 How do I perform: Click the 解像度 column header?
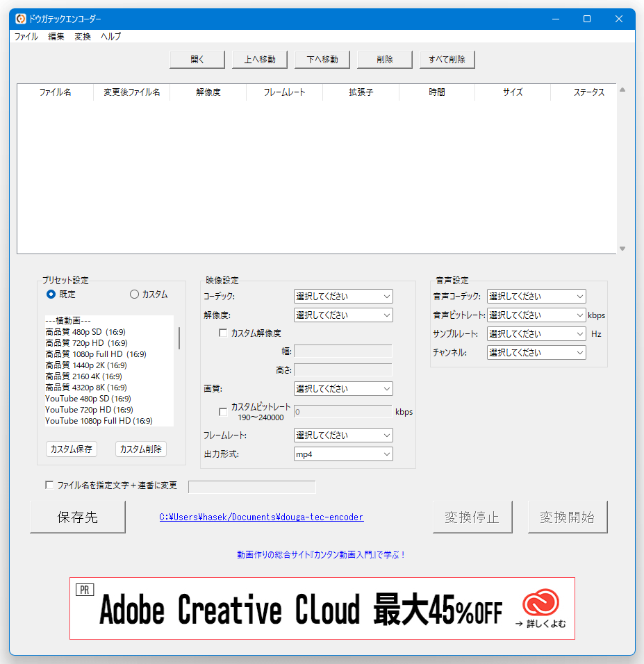(208, 92)
